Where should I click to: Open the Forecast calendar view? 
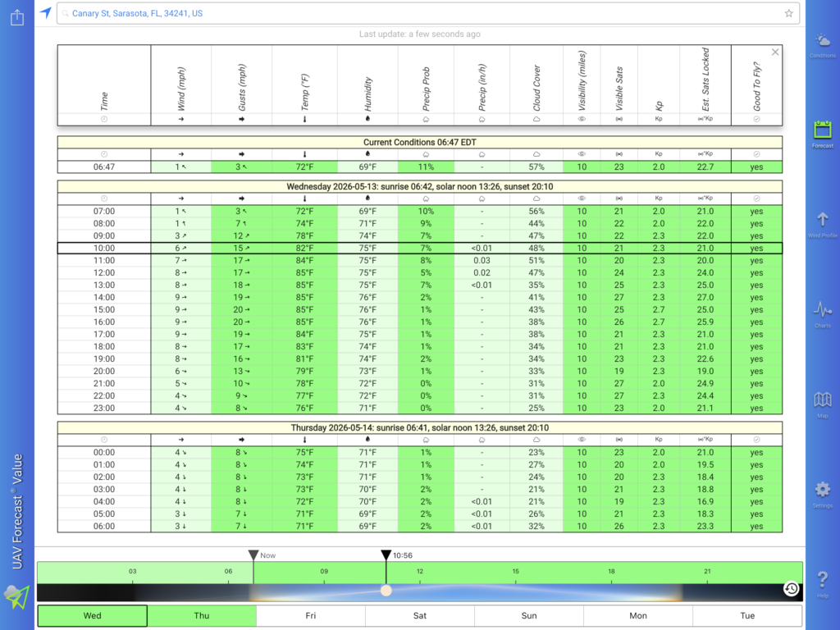[822, 135]
